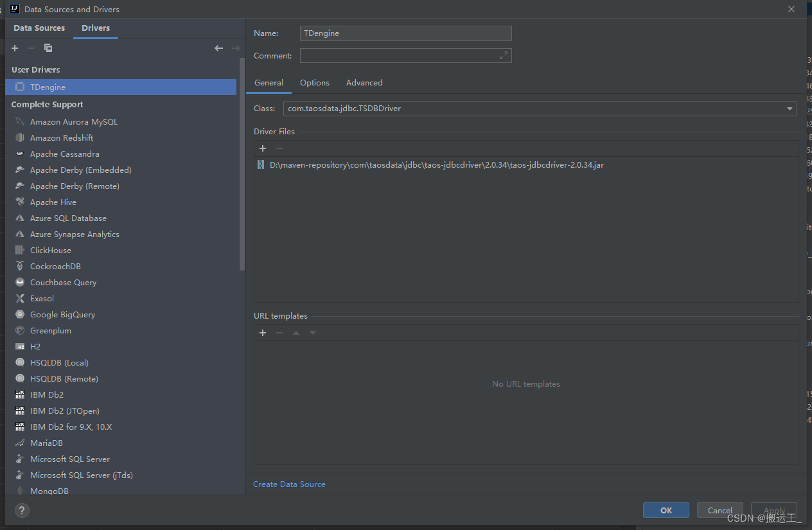812x530 pixels.
Task: Select Microsoft SQL Server (jTds) driver
Action: coord(121,475)
